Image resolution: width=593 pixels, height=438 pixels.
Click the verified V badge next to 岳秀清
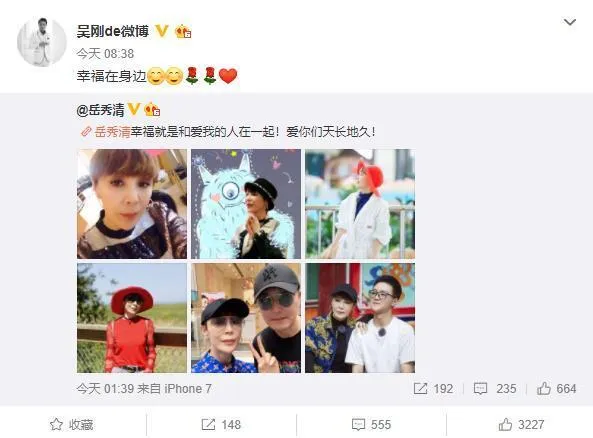click(134, 110)
